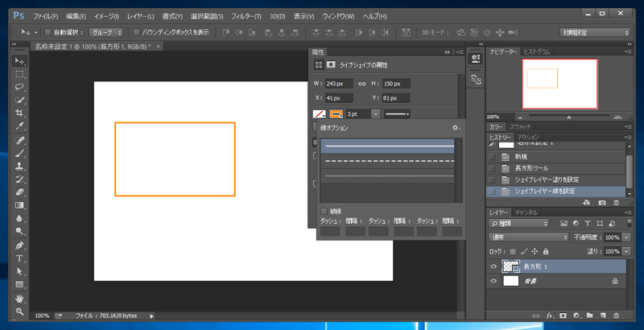Switch to the チャンネル tab
The image size is (644, 330).
(526, 212)
